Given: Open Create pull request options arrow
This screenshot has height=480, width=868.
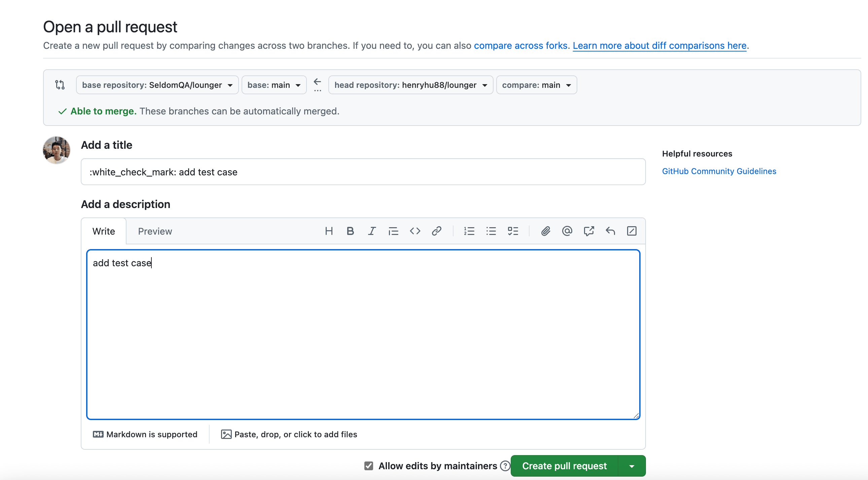Looking at the screenshot, I should pos(632,466).
